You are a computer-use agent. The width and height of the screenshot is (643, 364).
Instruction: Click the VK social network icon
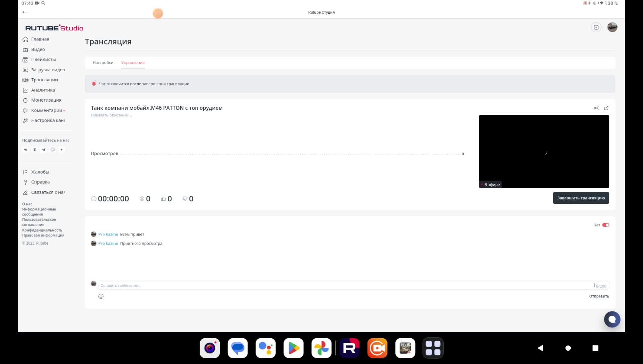click(25, 150)
